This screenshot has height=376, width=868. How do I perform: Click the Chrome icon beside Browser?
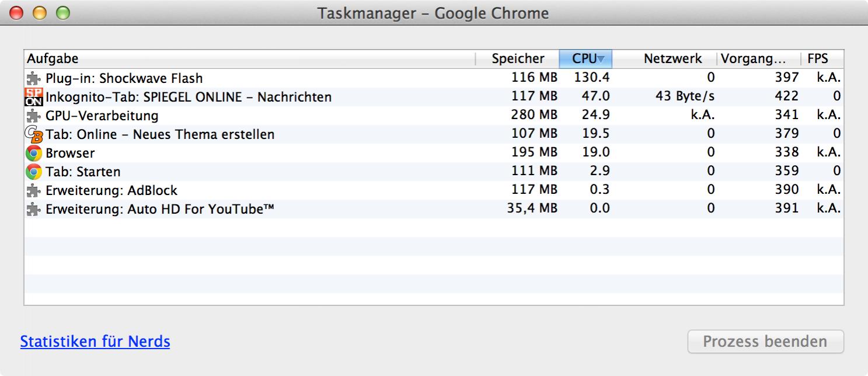pyautogui.click(x=34, y=153)
